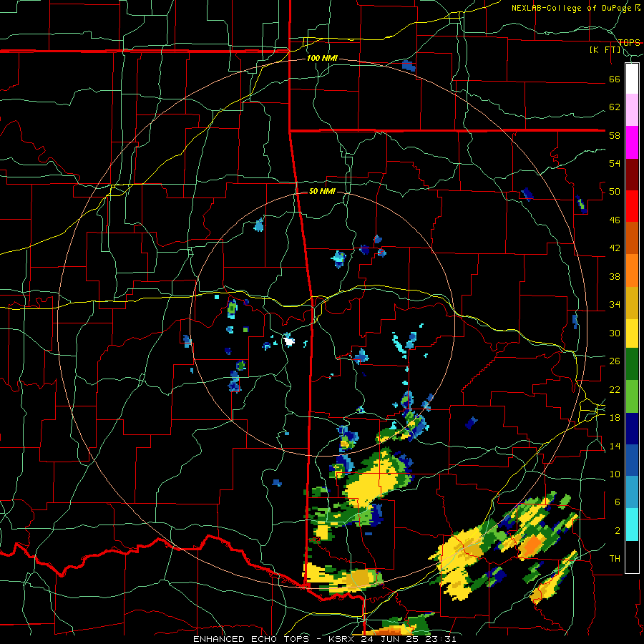Click the legend value "42"
Screen dimensions: 644x644
pos(615,248)
